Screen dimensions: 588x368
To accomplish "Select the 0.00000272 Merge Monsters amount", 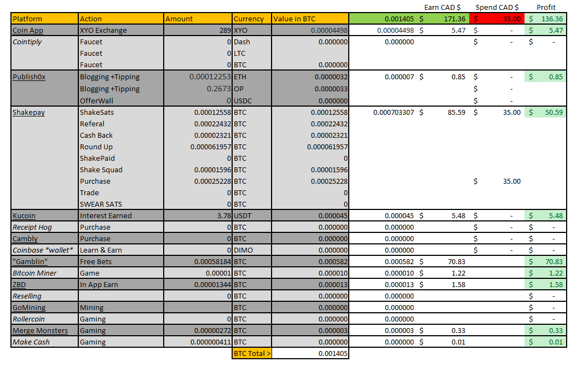I will click(x=198, y=331).
